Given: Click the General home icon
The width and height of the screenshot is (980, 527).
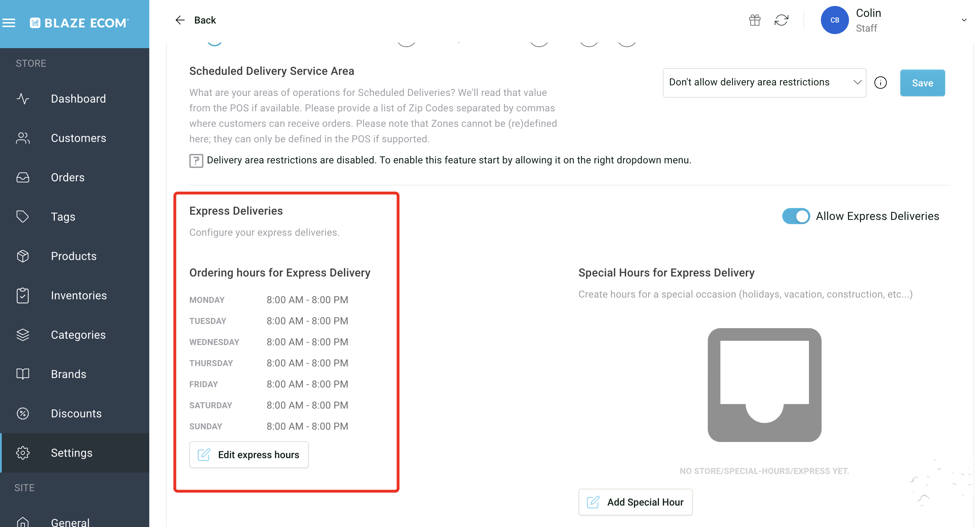Looking at the screenshot, I should (x=23, y=522).
